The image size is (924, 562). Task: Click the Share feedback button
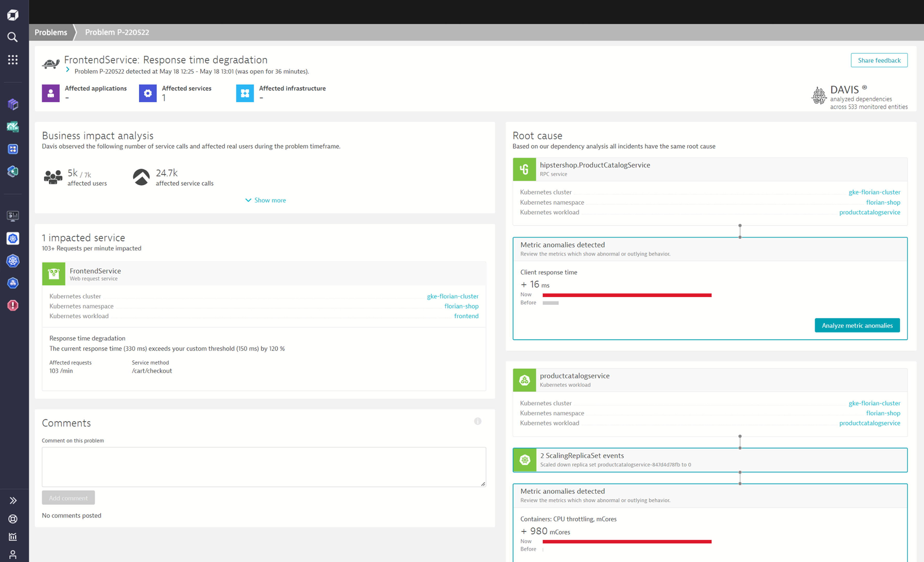pos(879,60)
